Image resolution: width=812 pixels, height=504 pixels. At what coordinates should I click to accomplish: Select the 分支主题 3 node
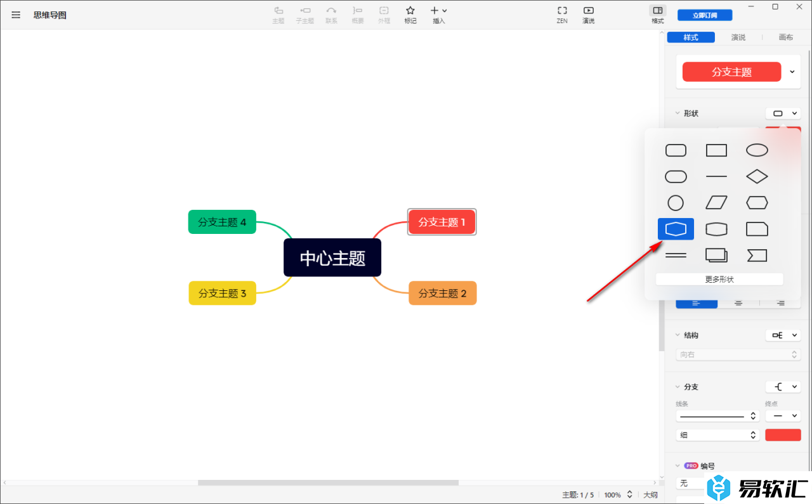tap(222, 293)
